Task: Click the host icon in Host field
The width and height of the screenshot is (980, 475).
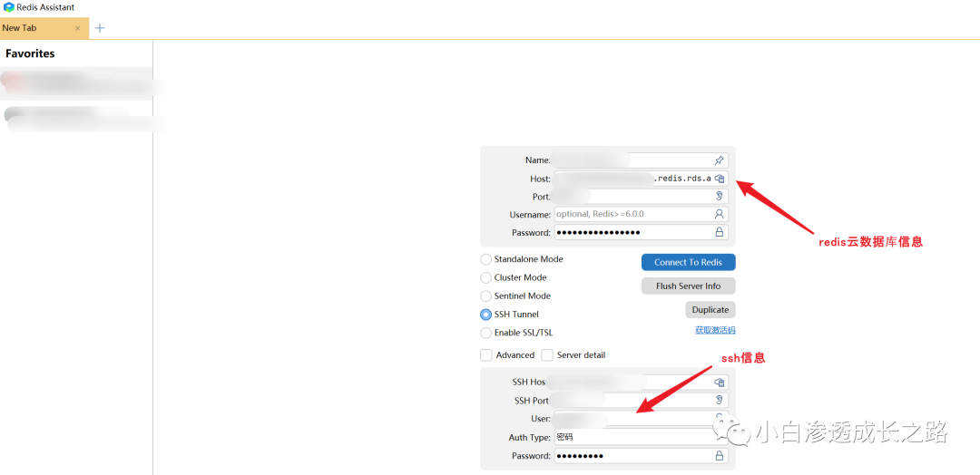Action: tap(719, 179)
